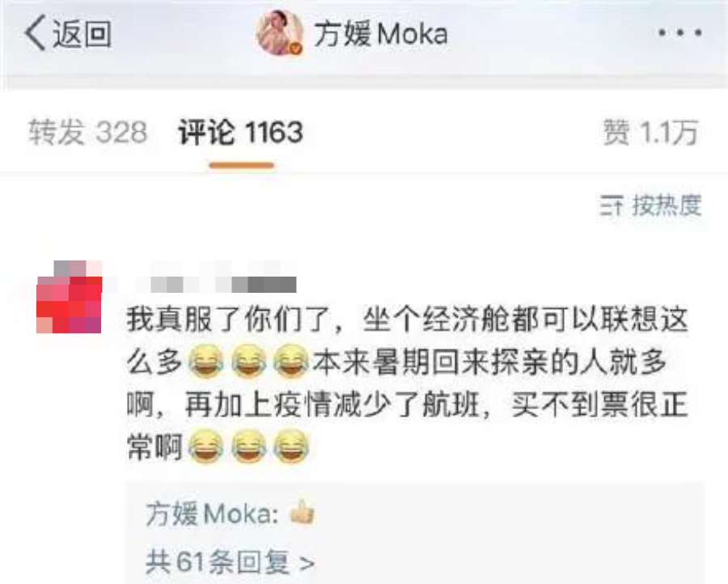This screenshot has width=728, height=584.
Task: Tap the sort icon beside 按热度
Action: pos(611,205)
